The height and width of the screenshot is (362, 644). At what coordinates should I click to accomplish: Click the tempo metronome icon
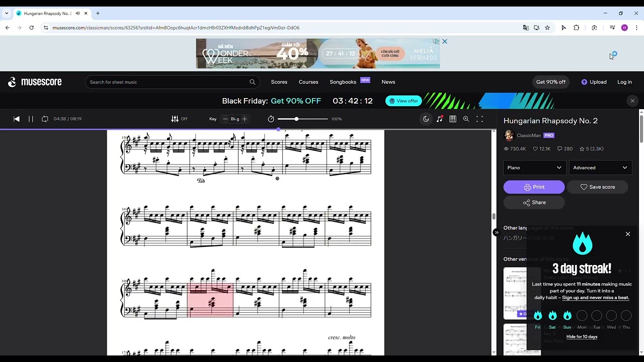pos(271,119)
